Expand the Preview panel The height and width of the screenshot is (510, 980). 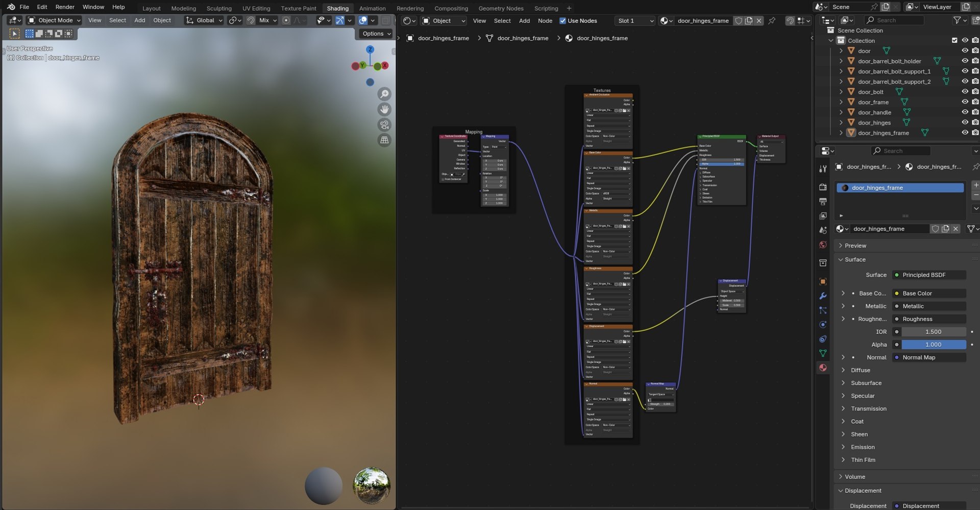pos(855,246)
